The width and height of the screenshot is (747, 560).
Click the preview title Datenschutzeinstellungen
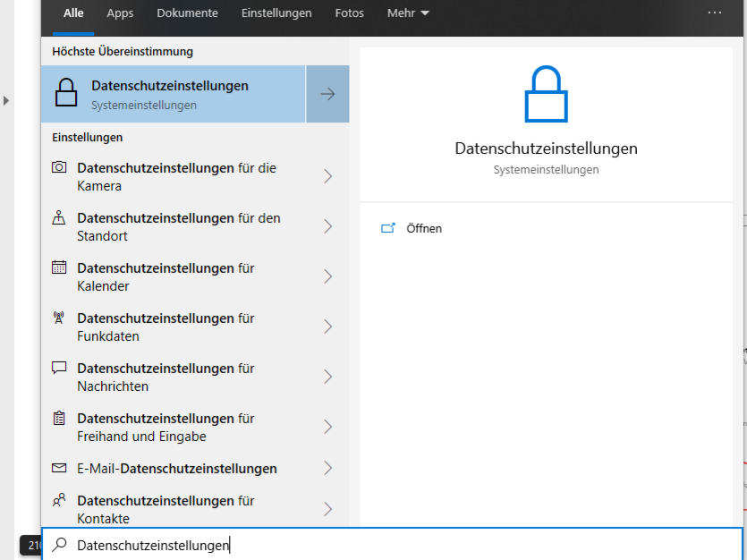tap(546, 148)
